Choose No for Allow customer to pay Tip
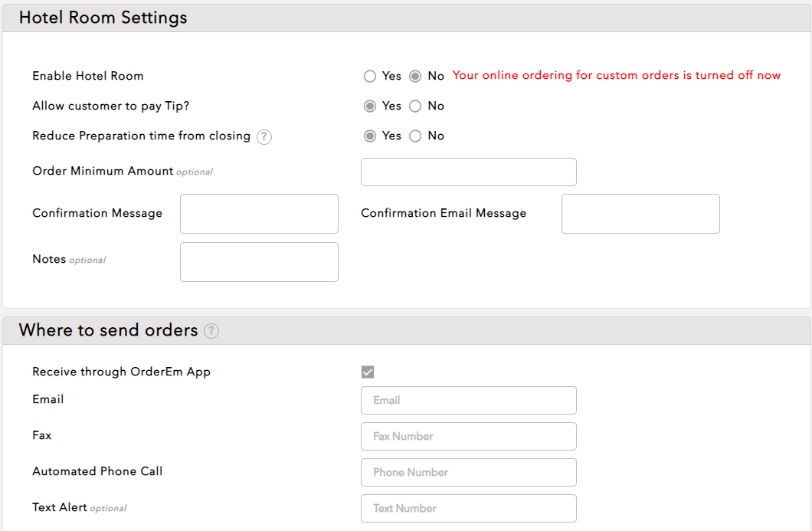 415,106
